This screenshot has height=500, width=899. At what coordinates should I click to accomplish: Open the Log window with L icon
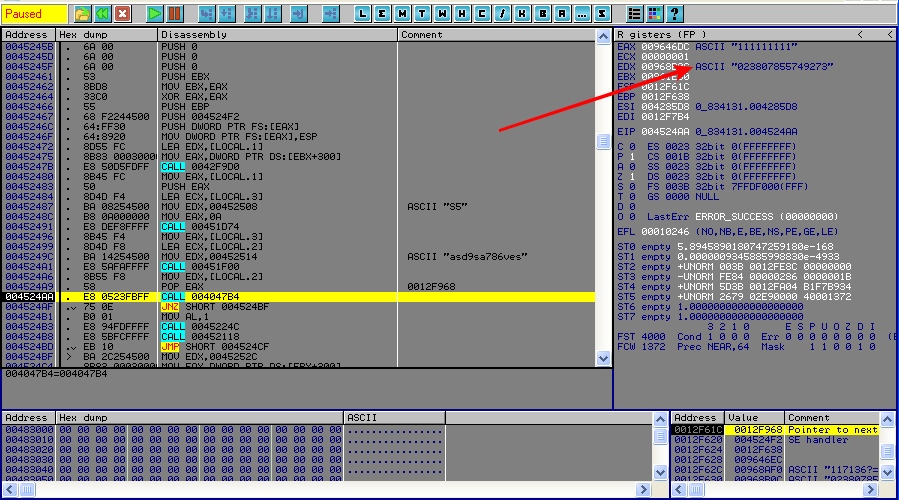[x=362, y=13]
